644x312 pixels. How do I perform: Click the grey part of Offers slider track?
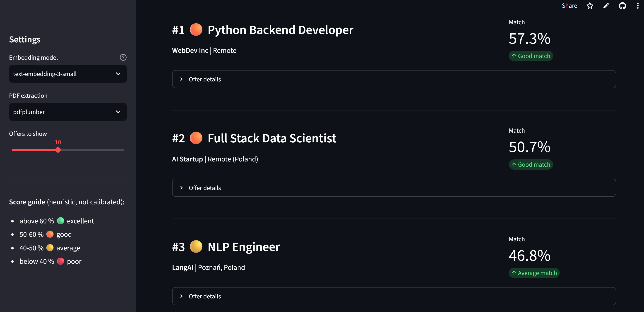point(92,150)
